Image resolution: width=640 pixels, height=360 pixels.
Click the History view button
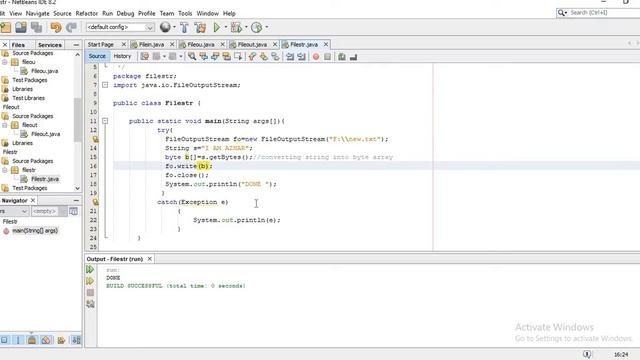coord(122,56)
